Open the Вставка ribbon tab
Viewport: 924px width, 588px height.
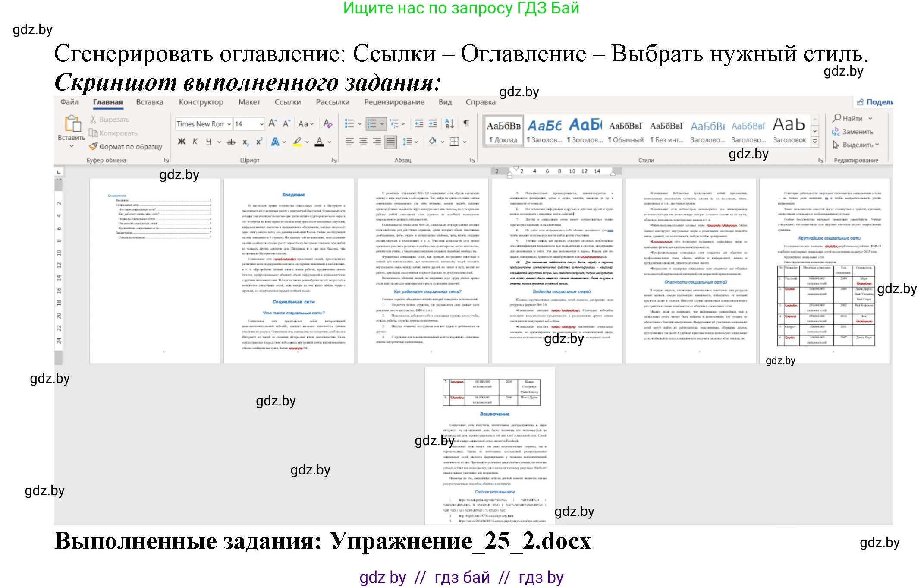(150, 102)
